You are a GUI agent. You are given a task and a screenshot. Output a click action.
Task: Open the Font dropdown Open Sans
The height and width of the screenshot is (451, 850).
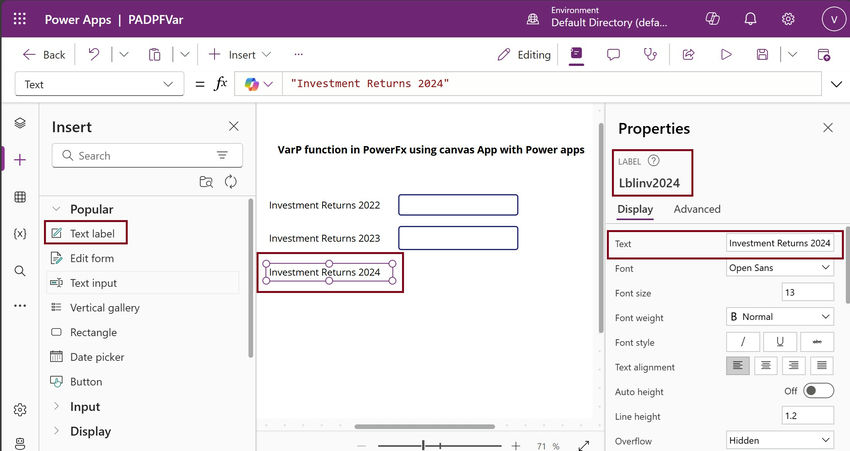pyautogui.click(x=780, y=268)
